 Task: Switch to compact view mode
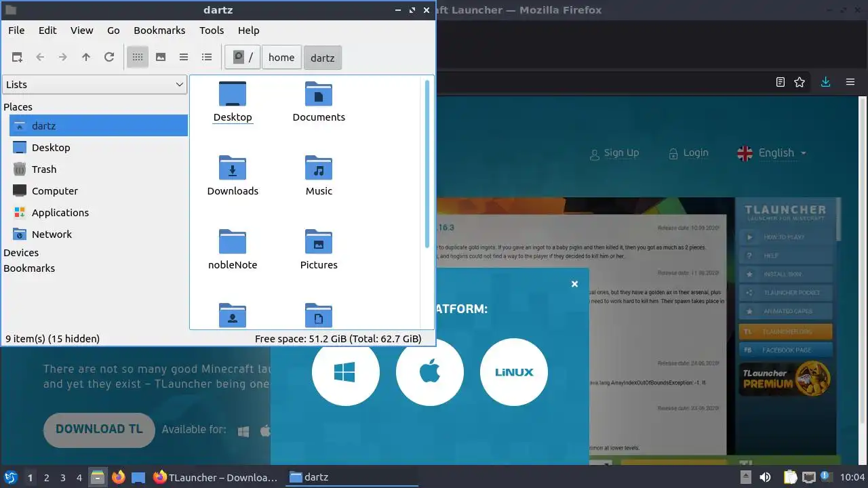(184, 58)
